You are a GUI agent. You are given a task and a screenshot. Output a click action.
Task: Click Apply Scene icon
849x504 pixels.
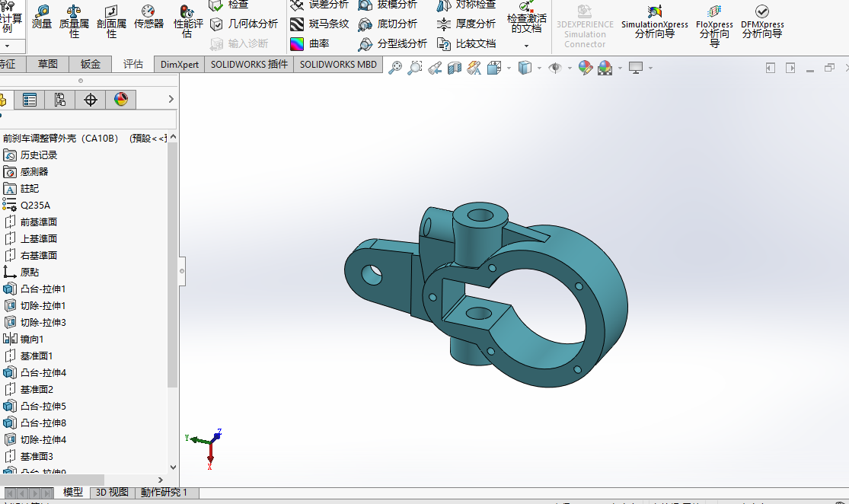tap(605, 69)
